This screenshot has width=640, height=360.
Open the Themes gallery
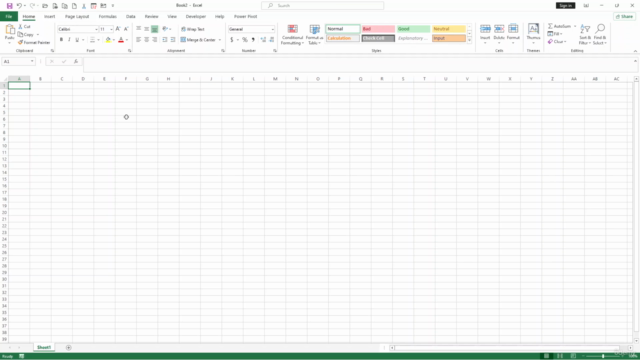(533, 34)
